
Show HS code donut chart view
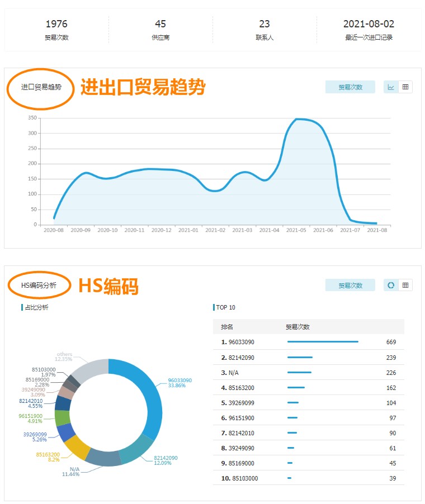pos(391,285)
